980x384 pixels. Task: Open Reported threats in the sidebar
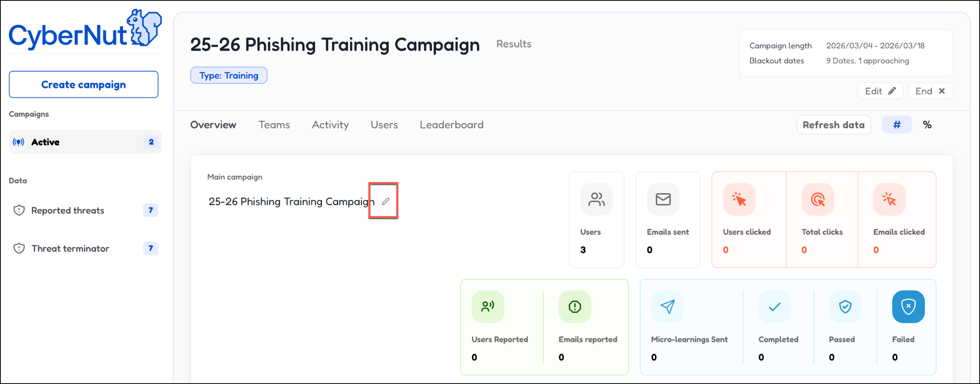[68, 210]
